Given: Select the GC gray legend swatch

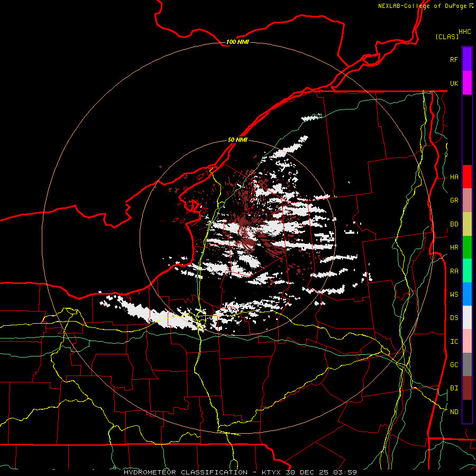Looking at the screenshot, I should [467, 364].
